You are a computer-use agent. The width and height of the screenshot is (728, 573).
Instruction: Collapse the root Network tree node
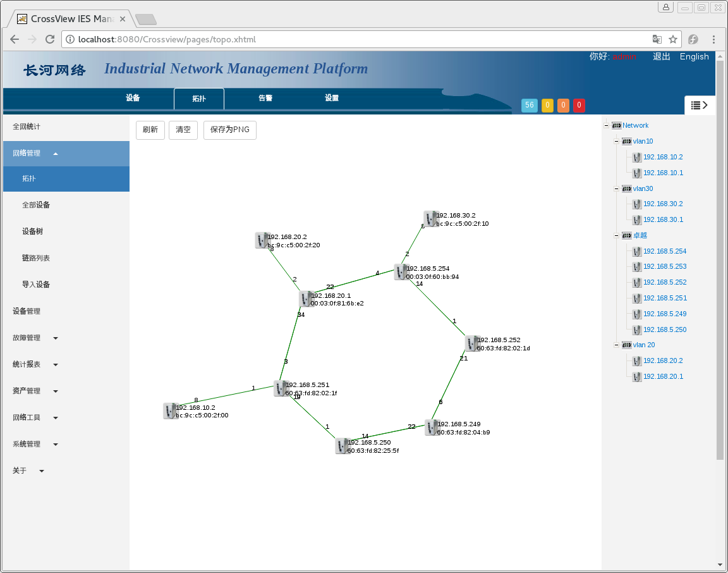607,125
